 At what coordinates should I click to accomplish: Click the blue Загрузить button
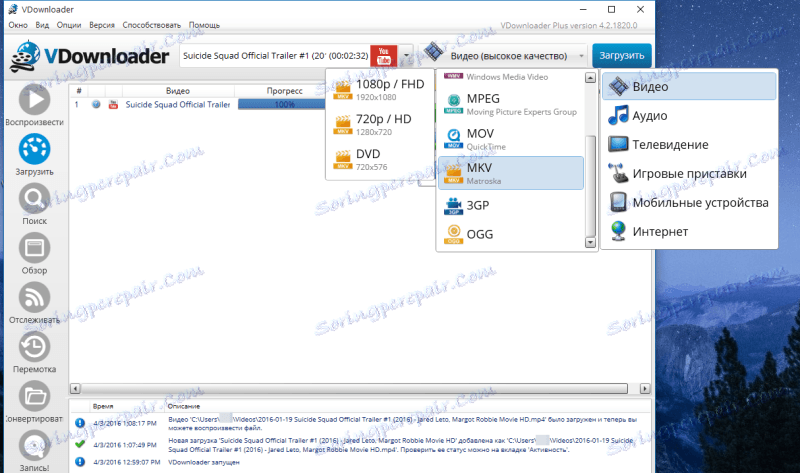pos(621,56)
